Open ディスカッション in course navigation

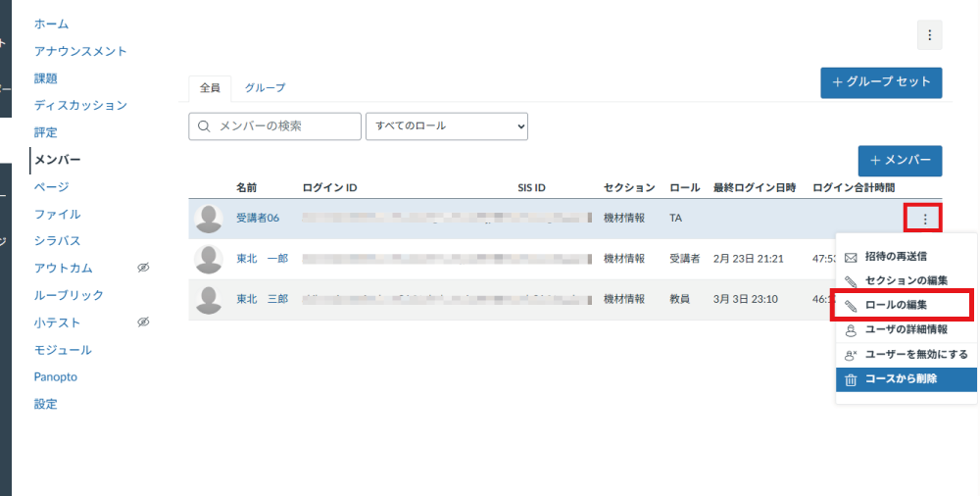point(80,105)
